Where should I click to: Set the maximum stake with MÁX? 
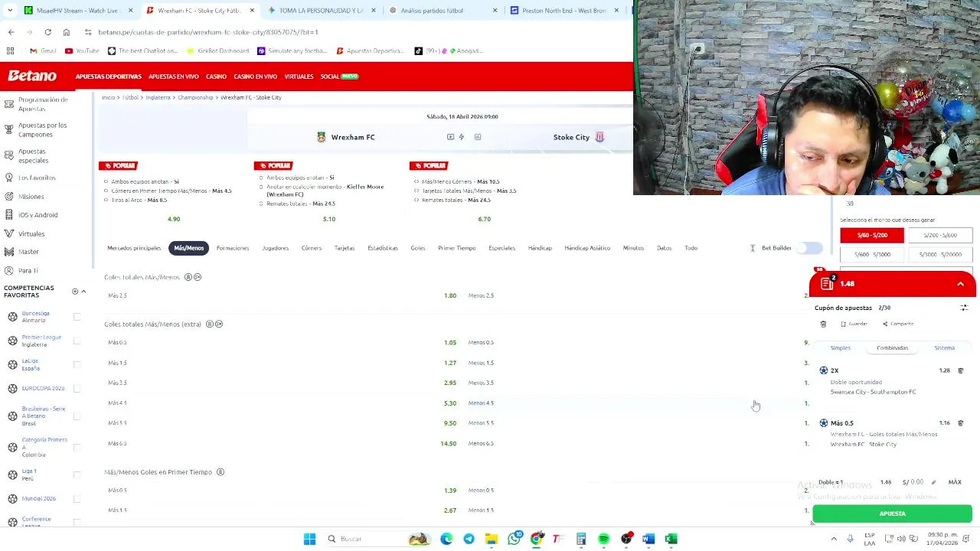pyautogui.click(x=955, y=482)
